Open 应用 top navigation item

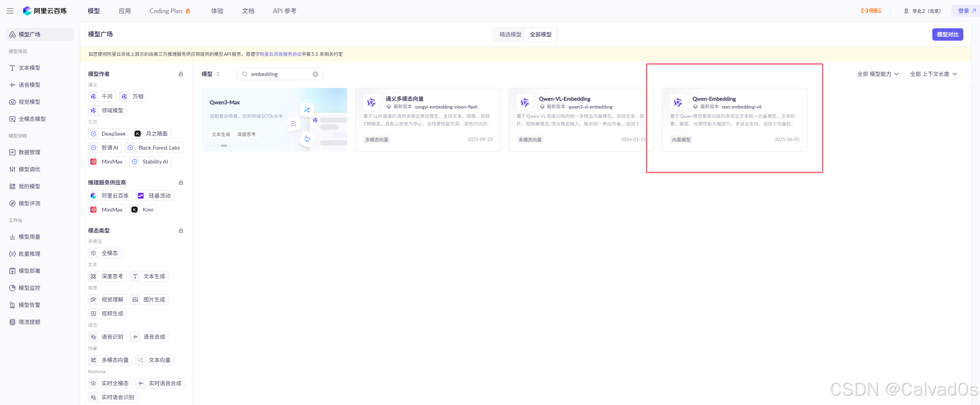(125, 11)
